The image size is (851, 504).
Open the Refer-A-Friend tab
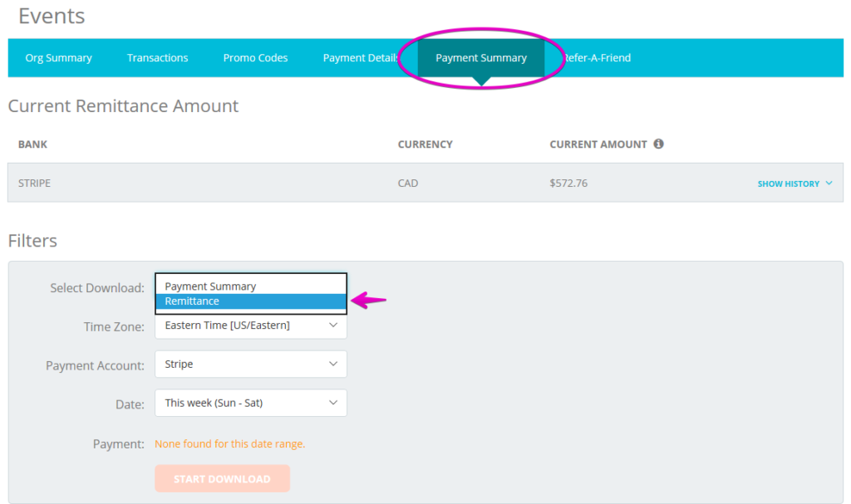(597, 57)
